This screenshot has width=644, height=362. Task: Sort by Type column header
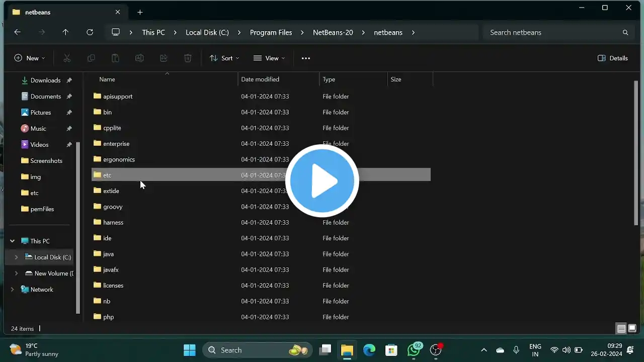(329, 79)
